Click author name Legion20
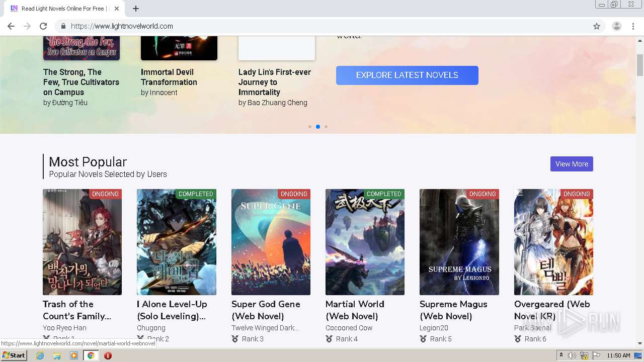The height and width of the screenshot is (362, 644). 434,328
